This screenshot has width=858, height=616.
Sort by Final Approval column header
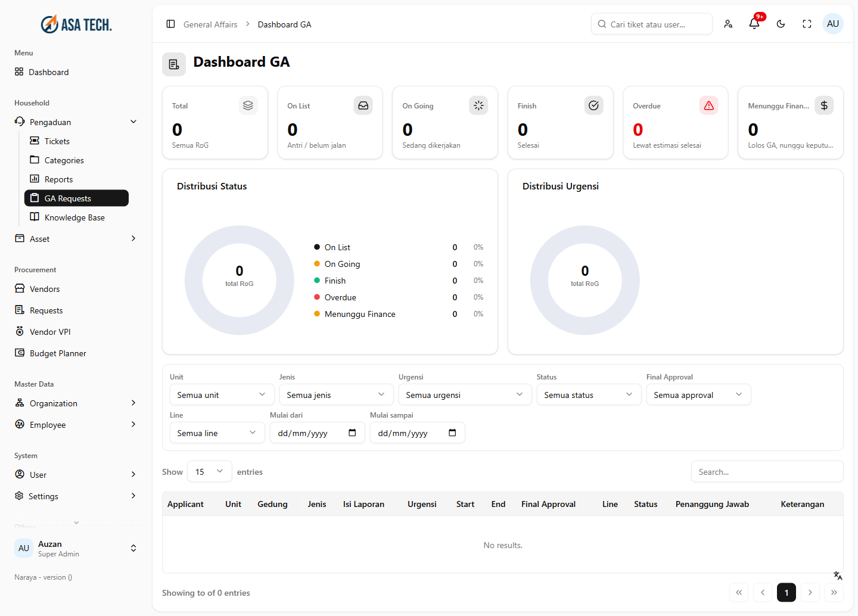[x=548, y=504]
